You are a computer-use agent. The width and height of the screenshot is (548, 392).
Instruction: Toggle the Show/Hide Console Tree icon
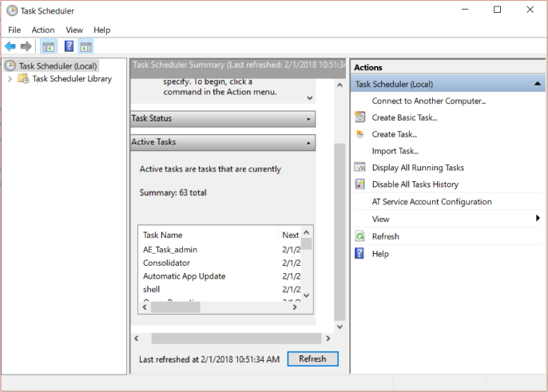pos(48,46)
